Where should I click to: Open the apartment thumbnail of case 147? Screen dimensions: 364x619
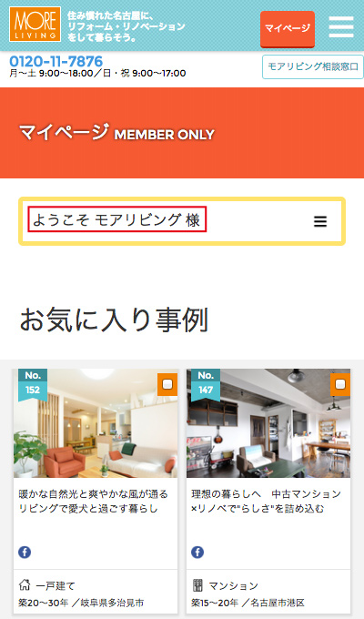pyautogui.click(x=268, y=423)
